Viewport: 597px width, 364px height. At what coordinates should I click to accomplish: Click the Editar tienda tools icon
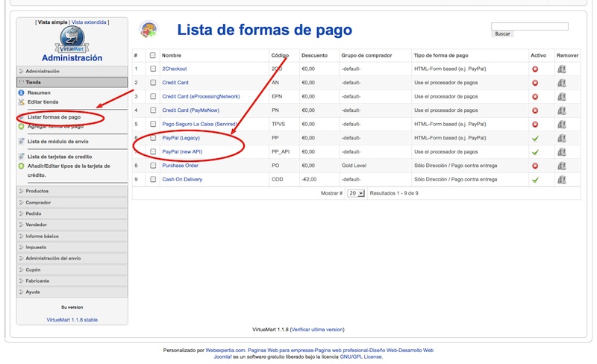point(22,101)
